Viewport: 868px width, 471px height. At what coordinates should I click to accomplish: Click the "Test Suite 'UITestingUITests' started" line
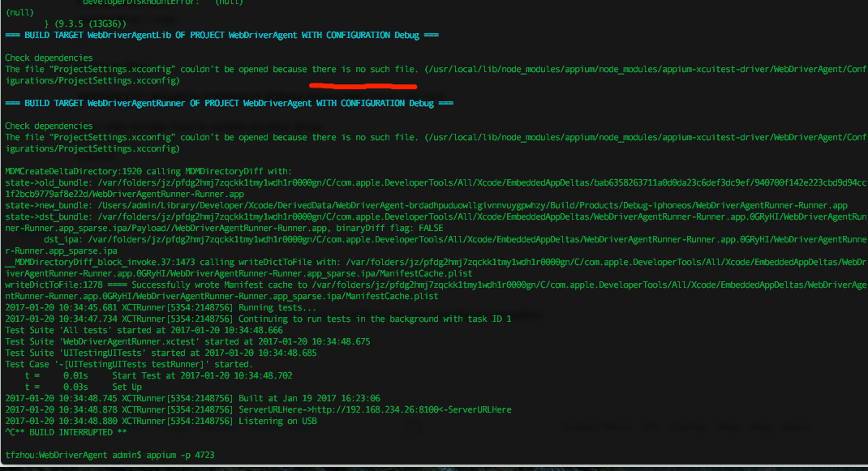point(161,353)
